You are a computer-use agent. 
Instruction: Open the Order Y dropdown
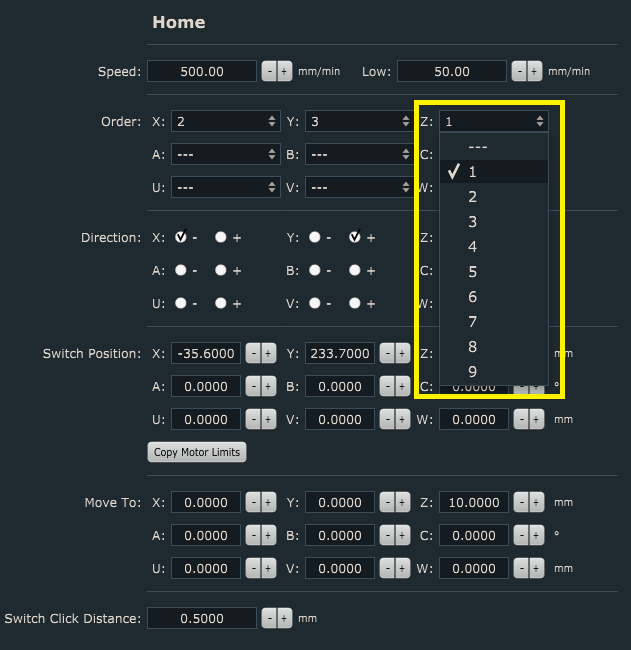pos(359,122)
